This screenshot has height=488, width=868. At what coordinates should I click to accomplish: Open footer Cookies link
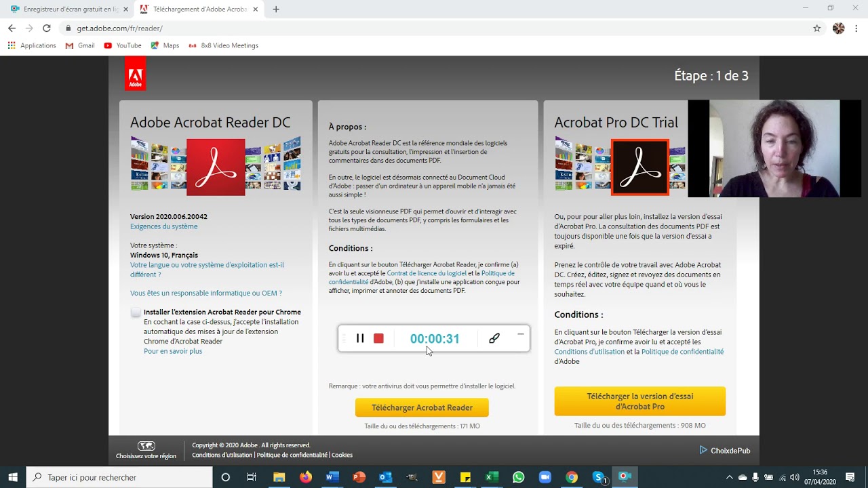point(342,455)
